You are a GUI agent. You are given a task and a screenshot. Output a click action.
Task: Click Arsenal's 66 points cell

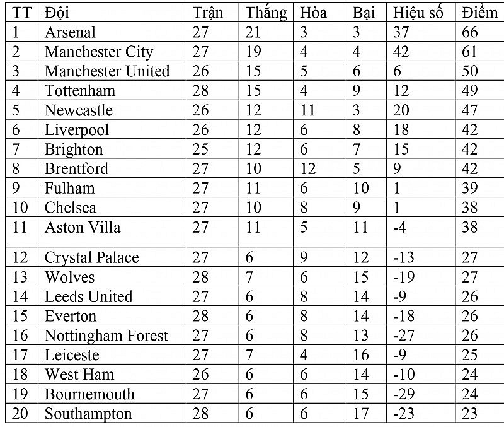click(470, 32)
